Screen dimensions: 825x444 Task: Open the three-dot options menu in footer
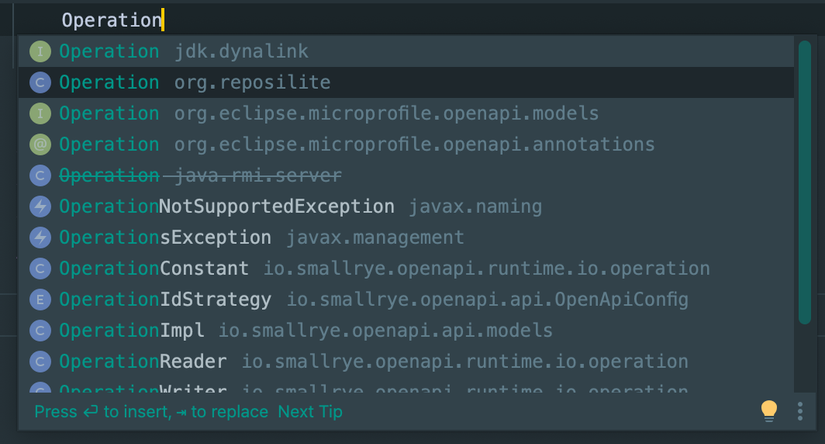(x=800, y=411)
